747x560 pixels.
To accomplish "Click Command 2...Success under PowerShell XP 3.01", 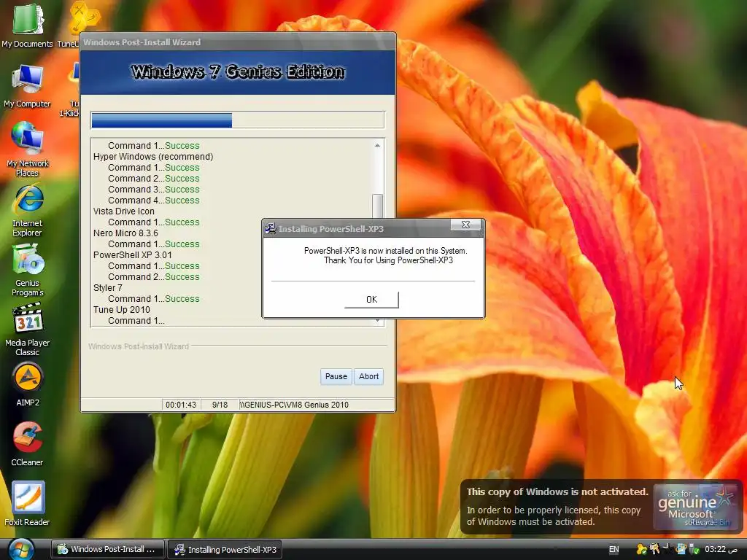I will click(153, 276).
